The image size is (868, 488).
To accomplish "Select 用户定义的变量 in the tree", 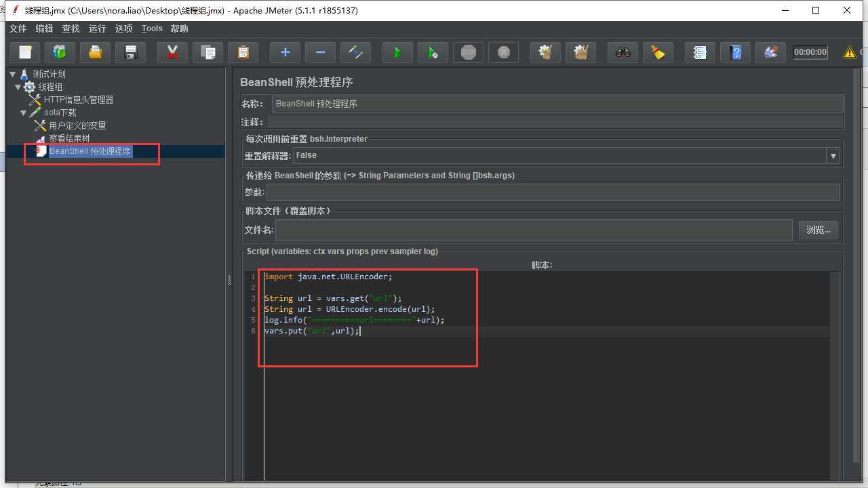I will (77, 125).
